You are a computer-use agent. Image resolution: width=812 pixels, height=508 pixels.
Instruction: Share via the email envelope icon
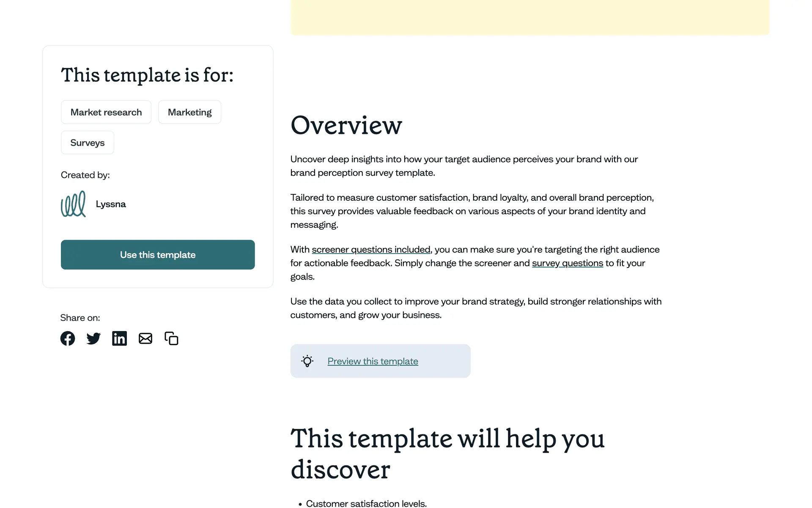145,338
